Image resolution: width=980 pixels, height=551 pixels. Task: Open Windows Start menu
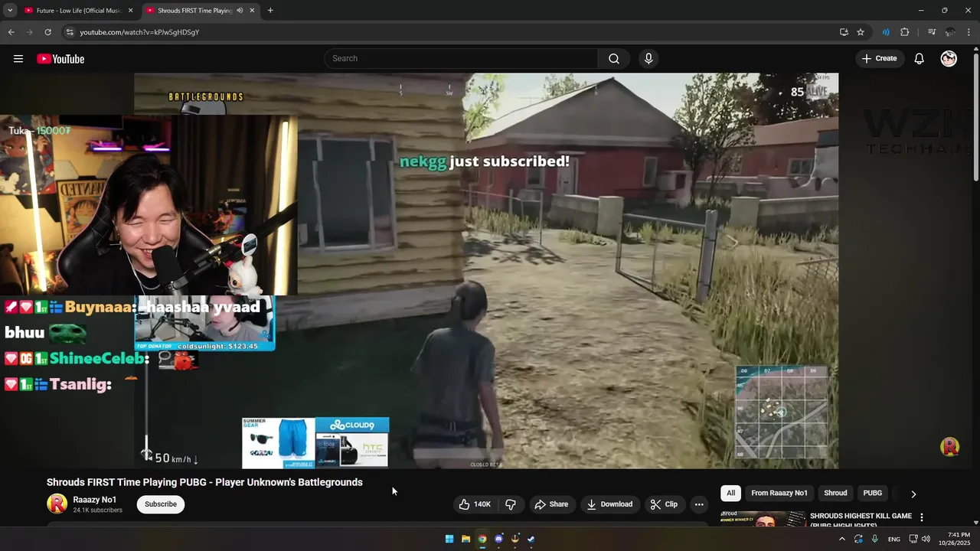449,539
